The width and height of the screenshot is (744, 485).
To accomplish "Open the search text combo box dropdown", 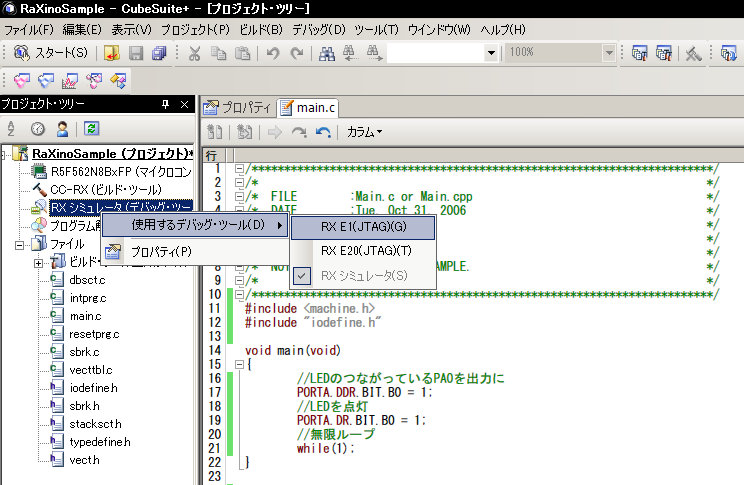I will point(491,53).
